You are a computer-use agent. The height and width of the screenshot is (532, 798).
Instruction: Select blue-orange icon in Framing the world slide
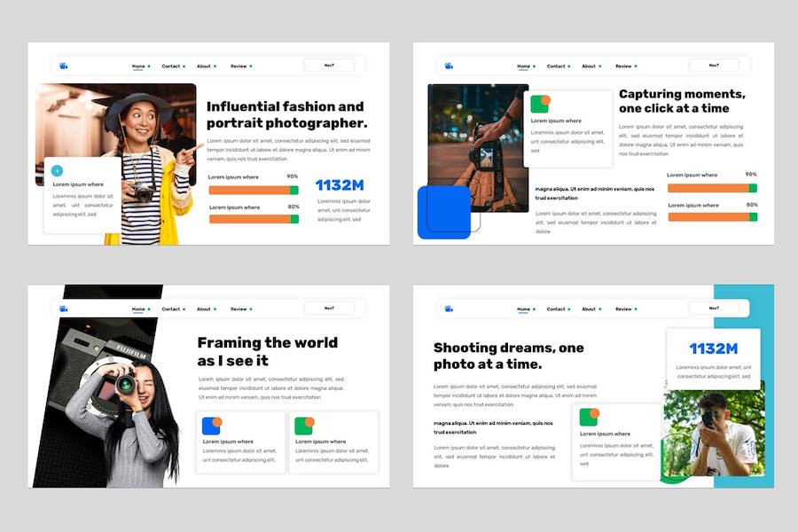tap(212, 426)
